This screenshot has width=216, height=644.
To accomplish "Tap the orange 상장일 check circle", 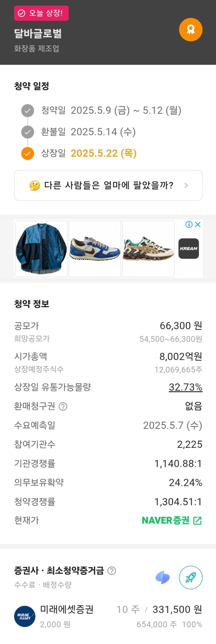I will 28,154.
